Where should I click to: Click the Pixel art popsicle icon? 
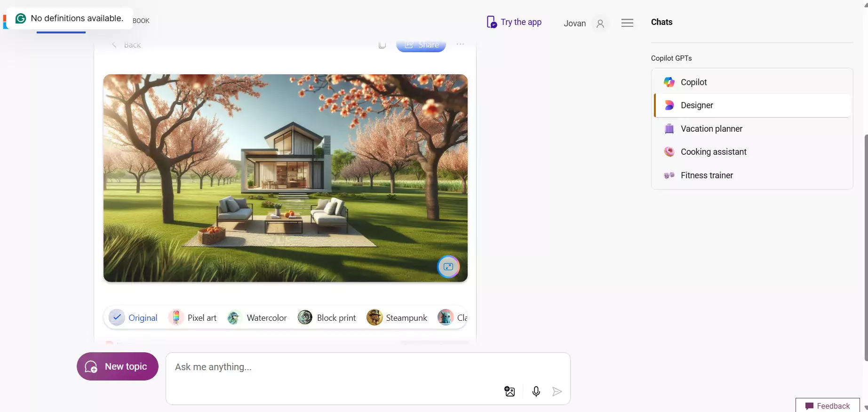pos(176,317)
